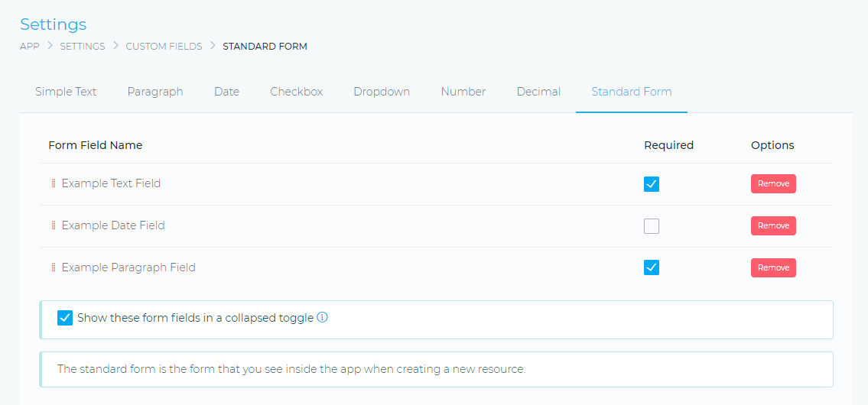Select the Decimal tab
Viewport: 868px width, 405px height.
[x=538, y=92]
